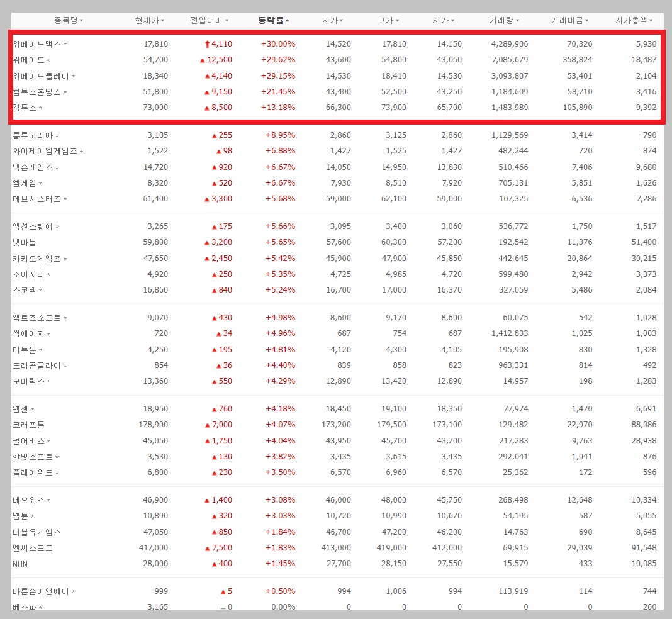Viewport: 672px width, 619px height.
Task: Open stock 크래프톤
Action: 29,425
